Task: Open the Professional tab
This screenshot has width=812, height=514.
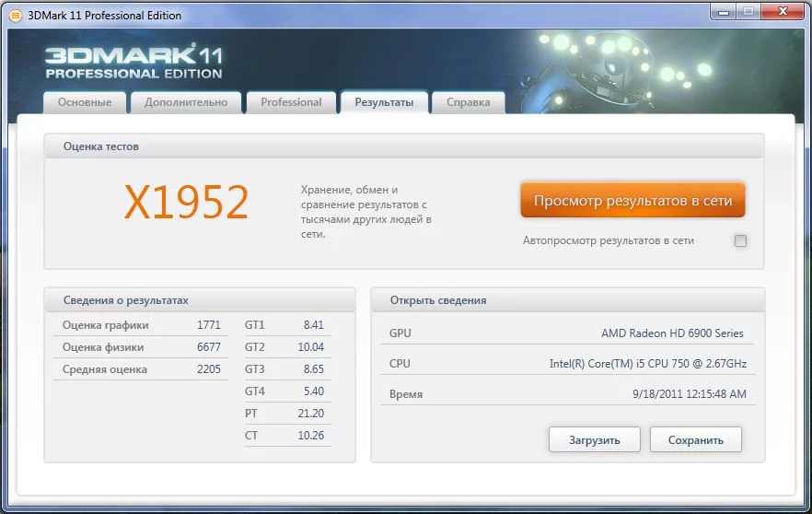Action: click(x=291, y=102)
